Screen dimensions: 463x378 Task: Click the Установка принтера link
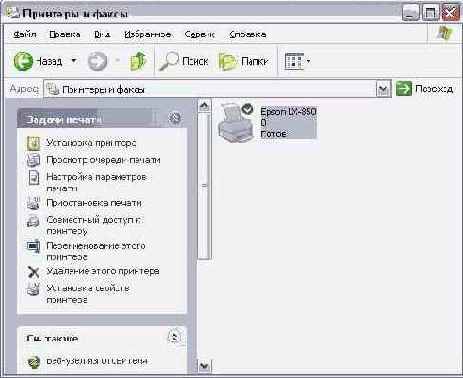(x=91, y=143)
